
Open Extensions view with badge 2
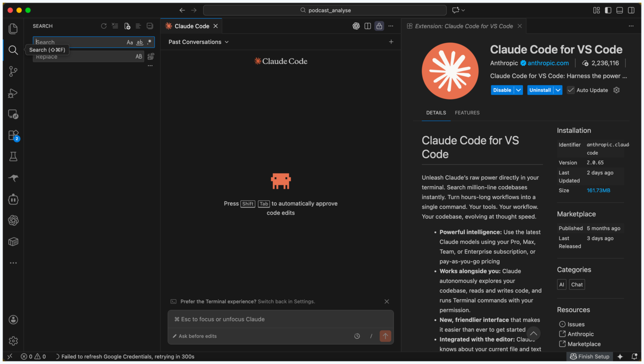click(x=13, y=136)
